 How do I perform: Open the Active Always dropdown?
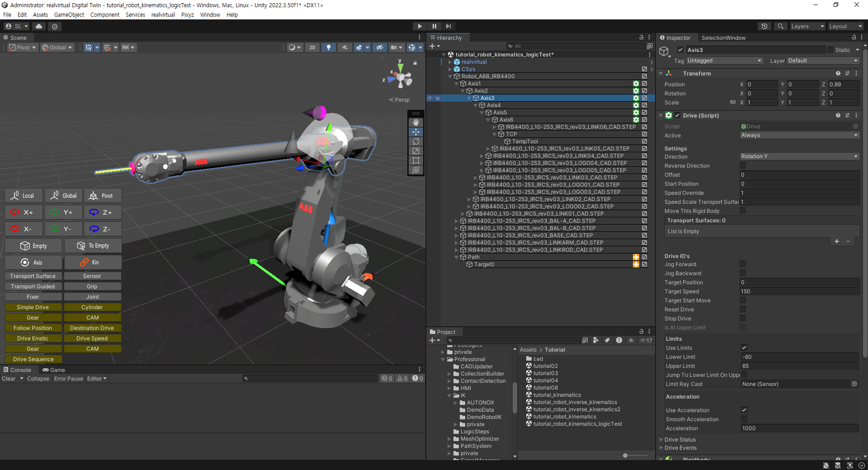tap(800, 135)
